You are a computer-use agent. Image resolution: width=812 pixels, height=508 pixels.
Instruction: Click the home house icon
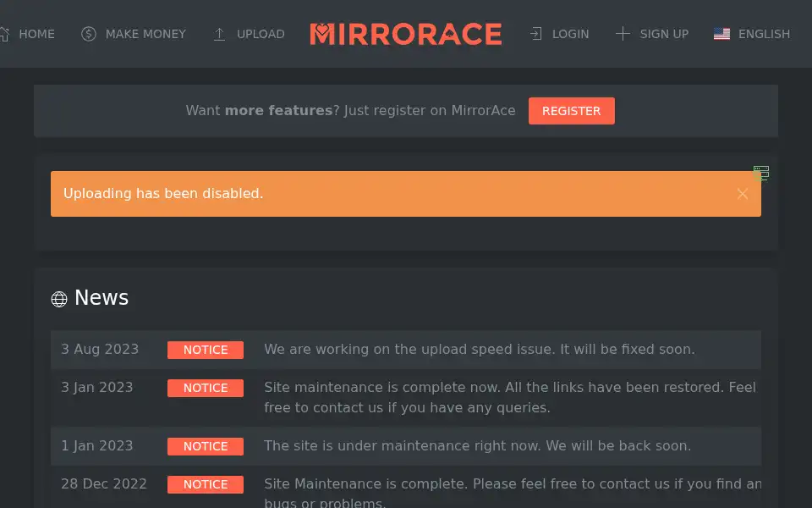4,34
